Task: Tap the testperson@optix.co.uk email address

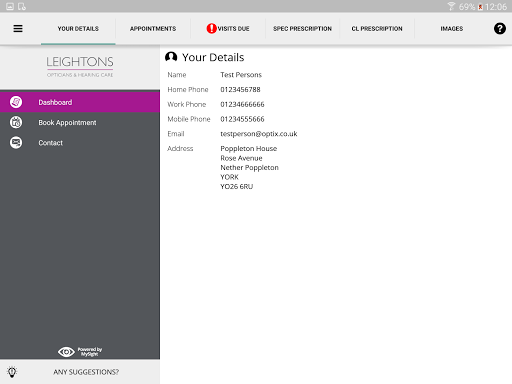Action: pos(259,134)
